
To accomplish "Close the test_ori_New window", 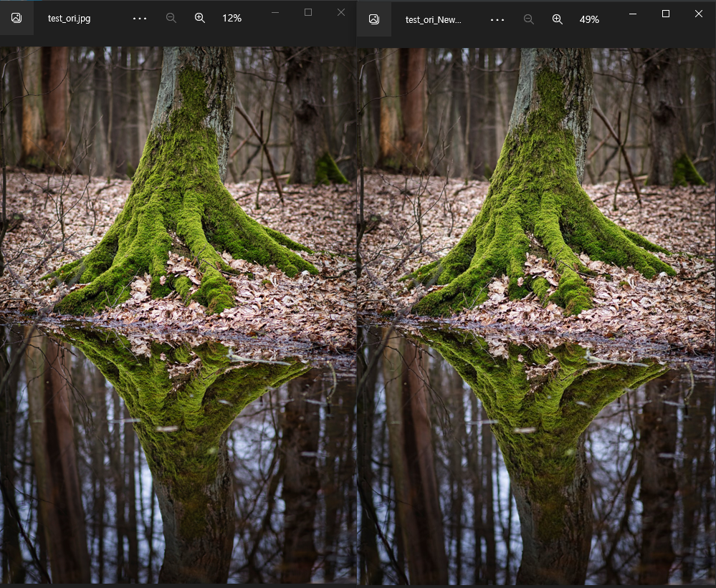I will pos(699,14).
